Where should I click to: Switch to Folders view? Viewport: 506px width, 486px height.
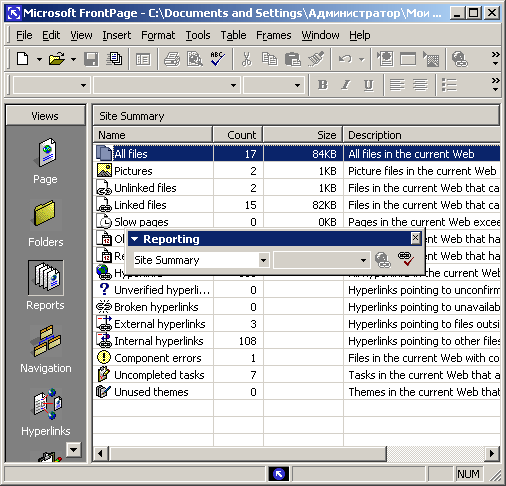click(45, 223)
